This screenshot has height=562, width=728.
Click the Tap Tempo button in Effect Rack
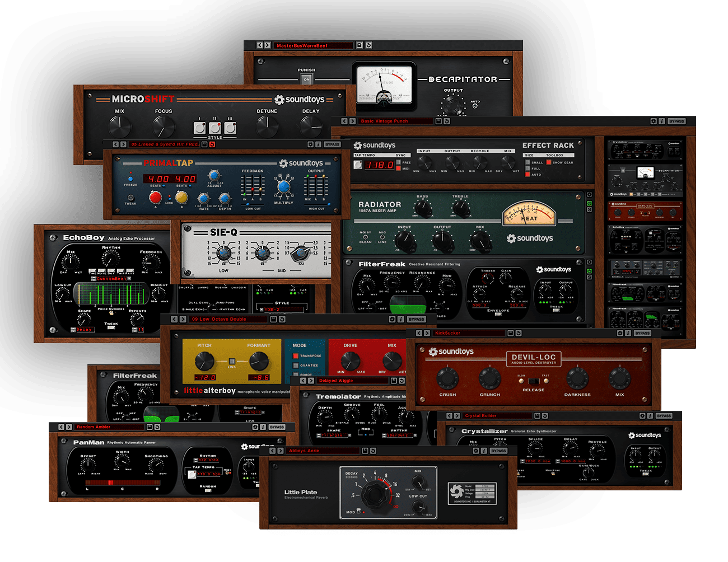click(x=358, y=165)
